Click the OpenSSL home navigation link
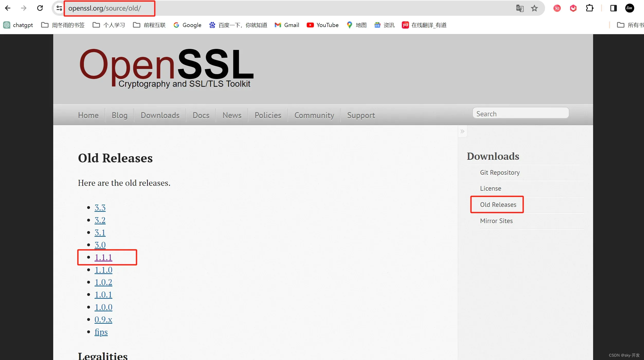644x360 pixels. [88, 115]
